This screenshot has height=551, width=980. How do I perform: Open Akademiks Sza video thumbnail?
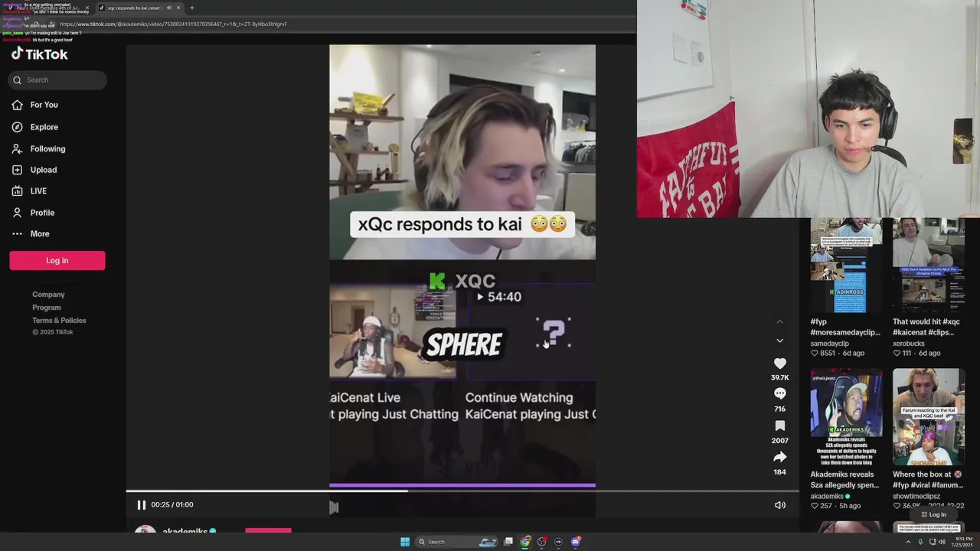[x=846, y=417]
